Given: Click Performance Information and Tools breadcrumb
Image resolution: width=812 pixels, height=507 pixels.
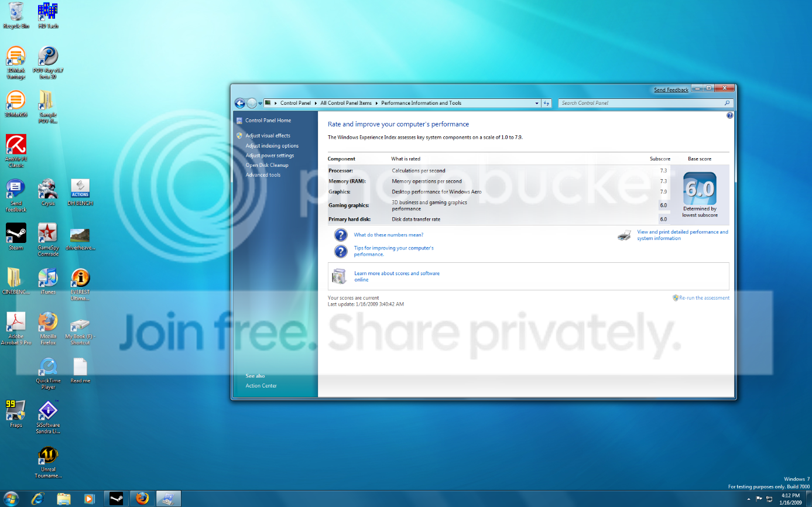Looking at the screenshot, I should 422,103.
